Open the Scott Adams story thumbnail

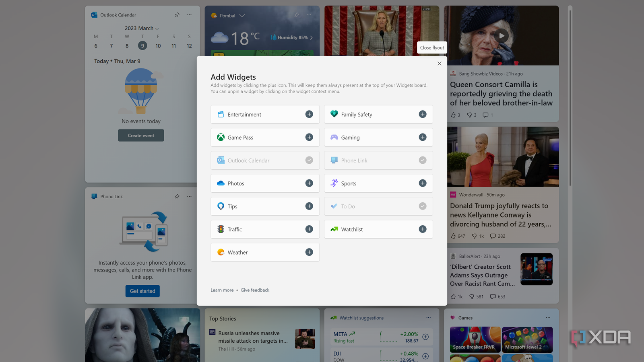click(537, 269)
